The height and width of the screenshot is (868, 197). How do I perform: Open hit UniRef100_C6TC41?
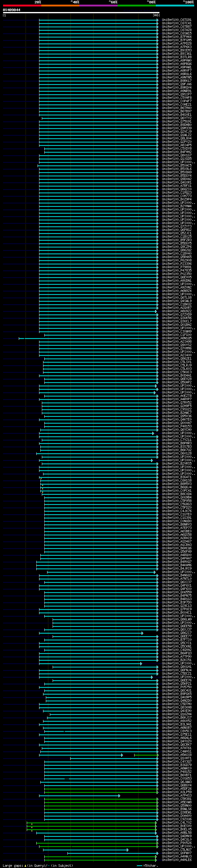(176, 23)
